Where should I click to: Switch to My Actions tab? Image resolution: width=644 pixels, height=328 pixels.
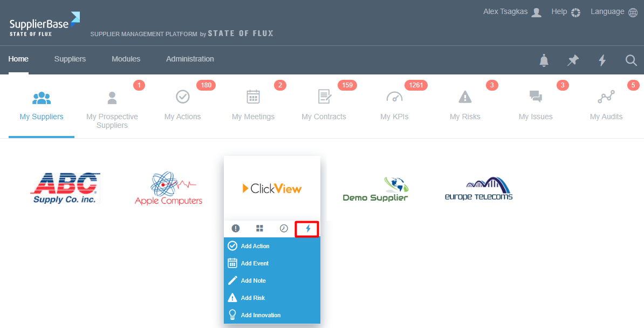(182, 106)
